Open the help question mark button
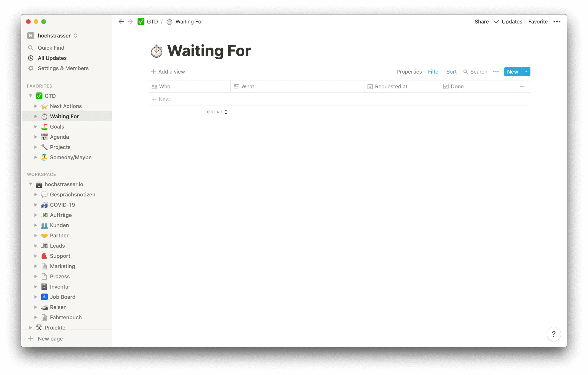 (554, 334)
